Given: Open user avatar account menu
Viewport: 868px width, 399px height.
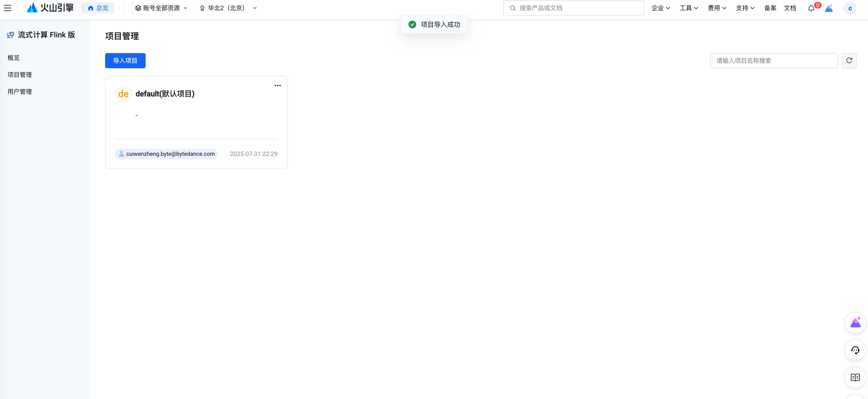Looking at the screenshot, I should pos(850,8).
